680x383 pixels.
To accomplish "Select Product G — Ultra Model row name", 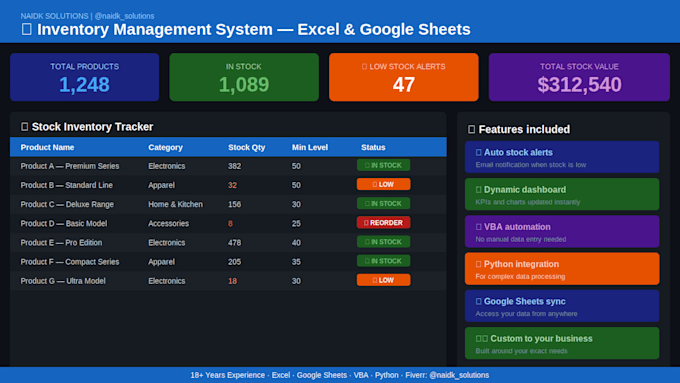I will click(x=63, y=281).
